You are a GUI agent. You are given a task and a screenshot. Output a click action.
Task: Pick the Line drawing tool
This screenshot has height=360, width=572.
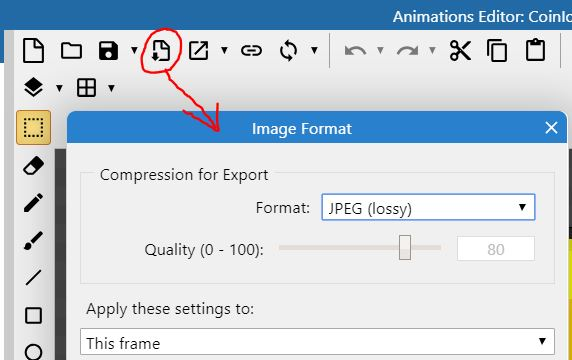tap(33, 278)
